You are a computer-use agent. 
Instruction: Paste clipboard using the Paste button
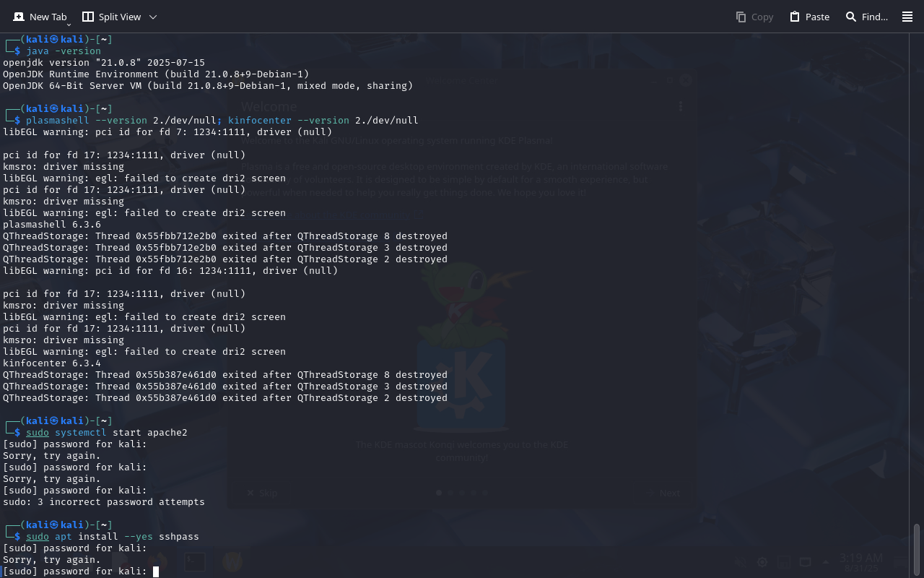(809, 17)
